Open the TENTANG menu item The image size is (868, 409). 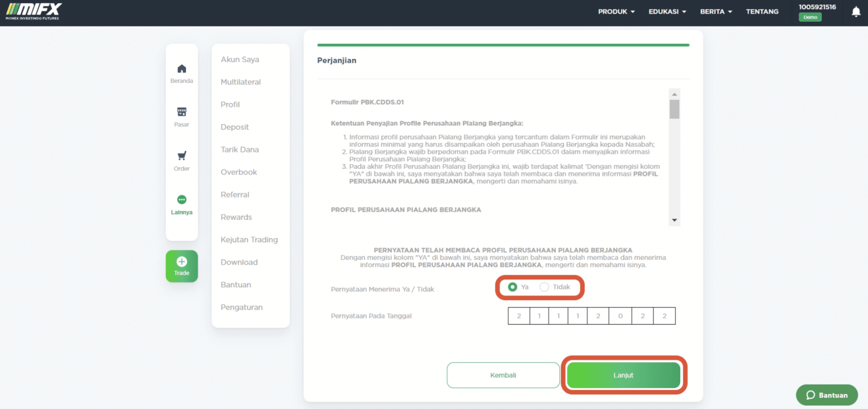click(x=762, y=11)
